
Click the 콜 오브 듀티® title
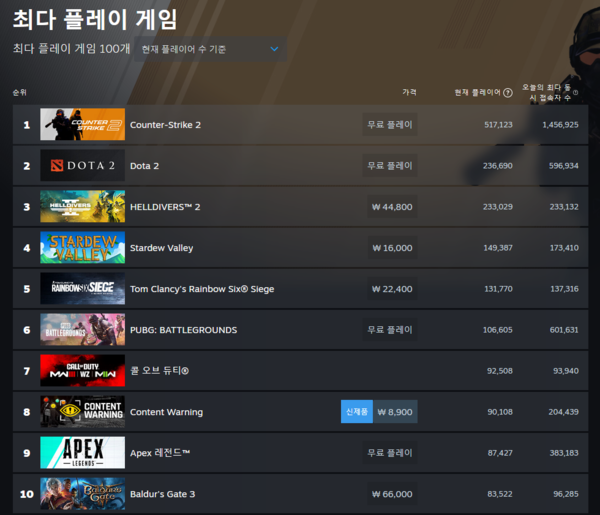click(x=160, y=371)
